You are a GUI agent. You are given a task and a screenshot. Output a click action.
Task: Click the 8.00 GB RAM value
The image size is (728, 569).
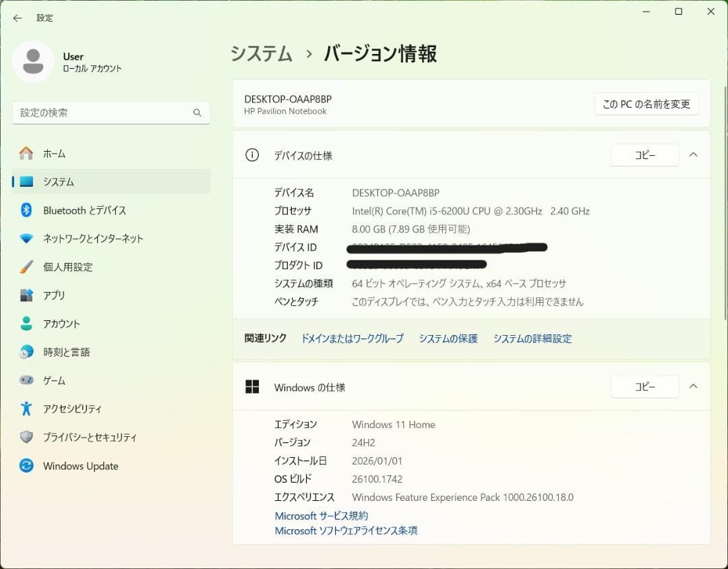[411, 229]
